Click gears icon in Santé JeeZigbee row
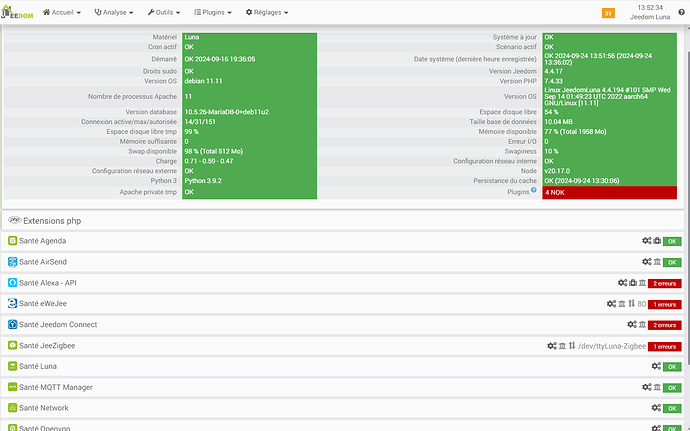 click(x=552, y=346)
